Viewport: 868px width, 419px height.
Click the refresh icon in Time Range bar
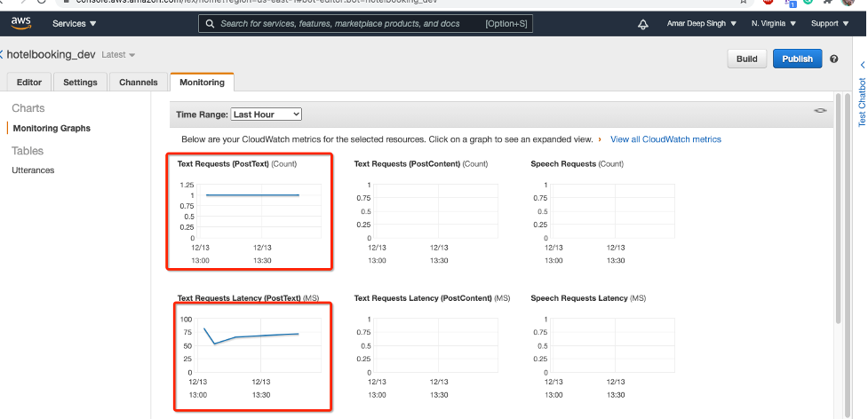(x=820, y=111)
